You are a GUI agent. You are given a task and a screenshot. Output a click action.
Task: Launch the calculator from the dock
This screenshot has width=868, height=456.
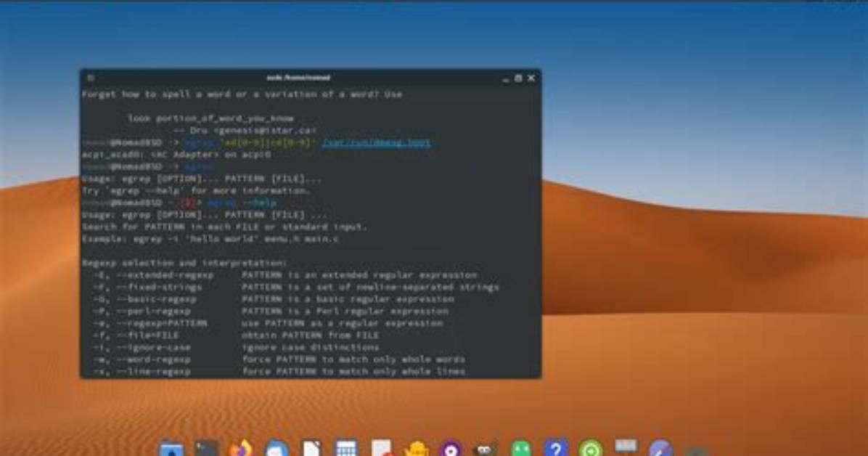[346, 449]
